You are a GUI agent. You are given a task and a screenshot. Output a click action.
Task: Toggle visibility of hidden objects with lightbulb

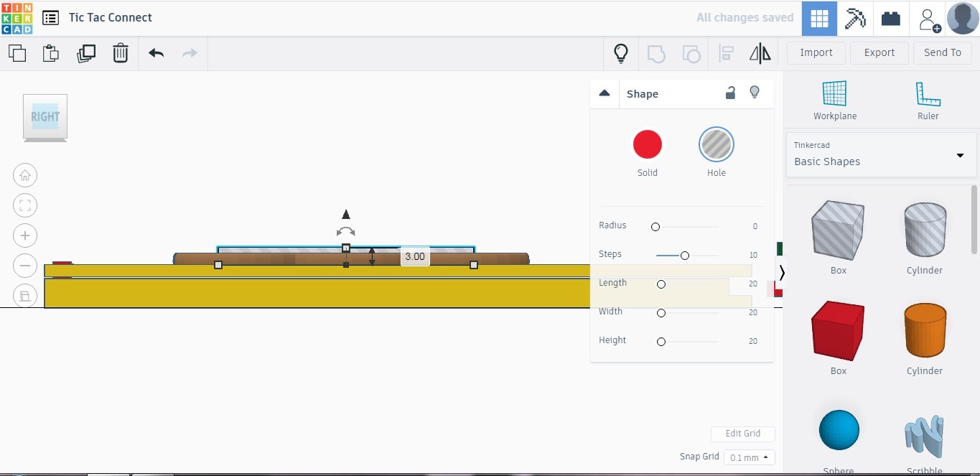pyautogui.click(x=620, y=52)
